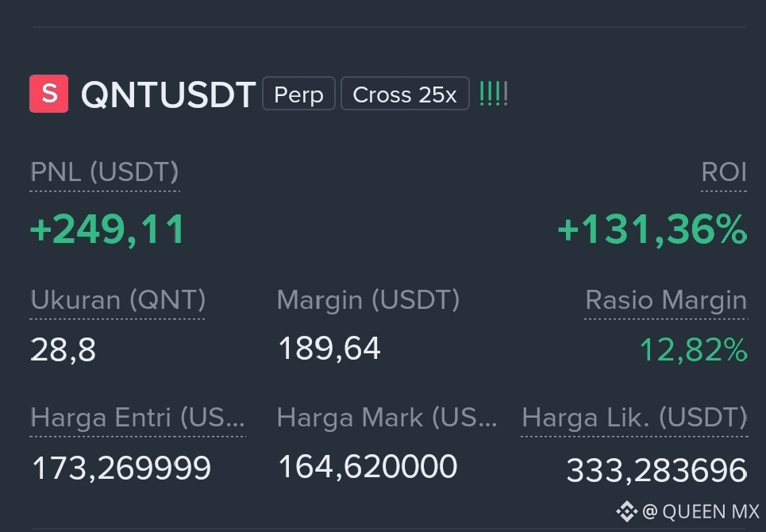The image size is (766, 532).
Task: Click the Margin (USDT) label
Action: 368,300
